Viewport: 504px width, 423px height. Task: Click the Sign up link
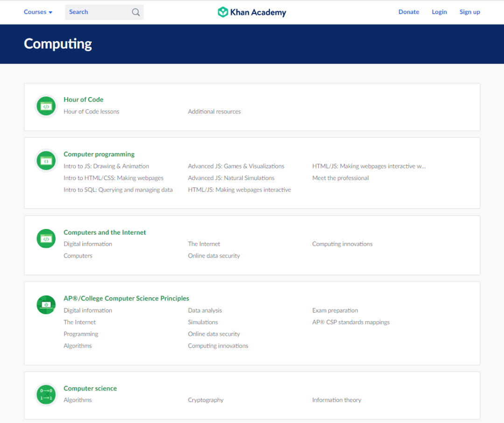[469, 12]
